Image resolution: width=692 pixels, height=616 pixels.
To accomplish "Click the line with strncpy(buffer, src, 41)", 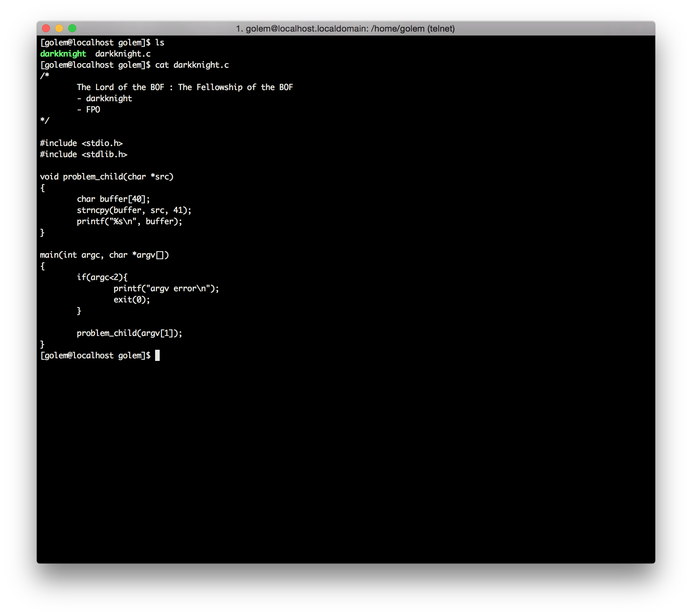I will click(134, 210).
